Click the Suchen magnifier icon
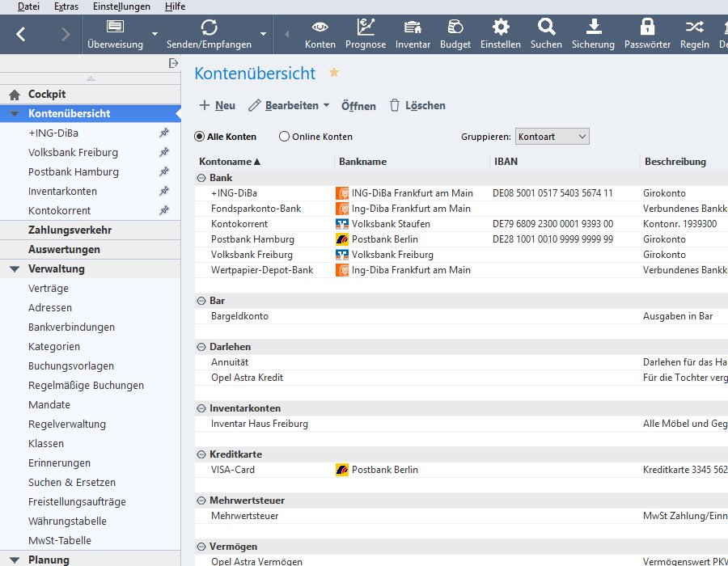728x566 pixels. coord(546,27)
